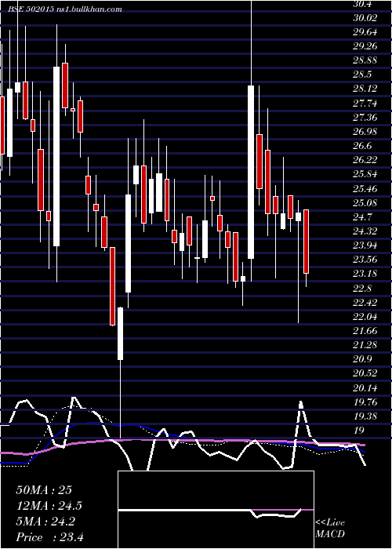The image size is (392, 549).
Task: Select the 20.9 axis value
Action: [363, 359]
